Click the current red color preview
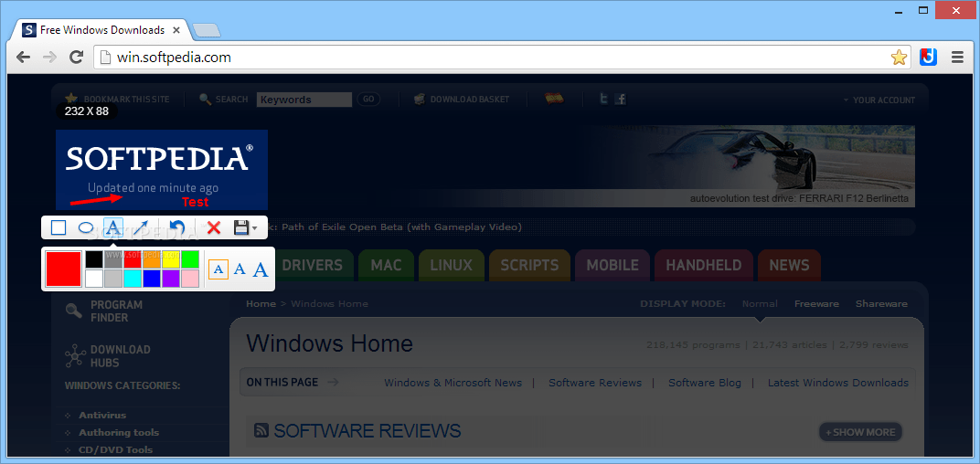Screen dimensions: 980x464 tap(63, 269)
